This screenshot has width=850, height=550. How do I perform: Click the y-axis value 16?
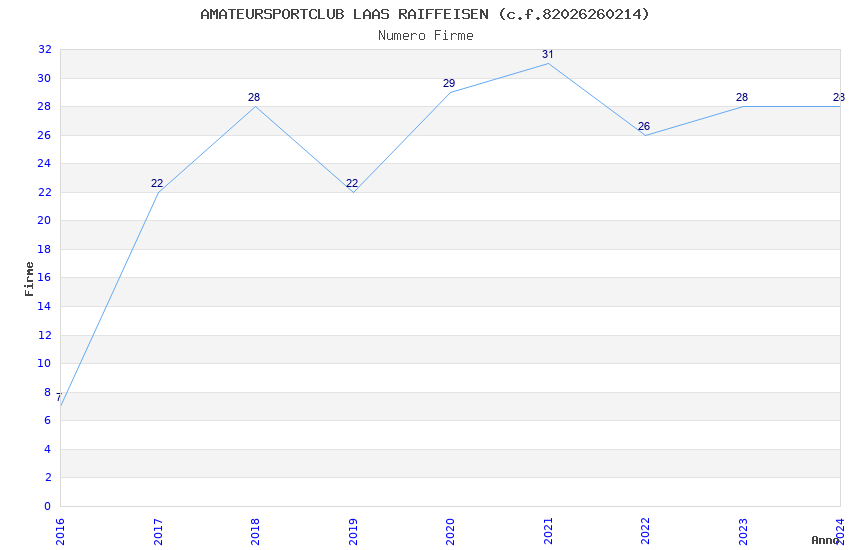(x=44, y=277)
